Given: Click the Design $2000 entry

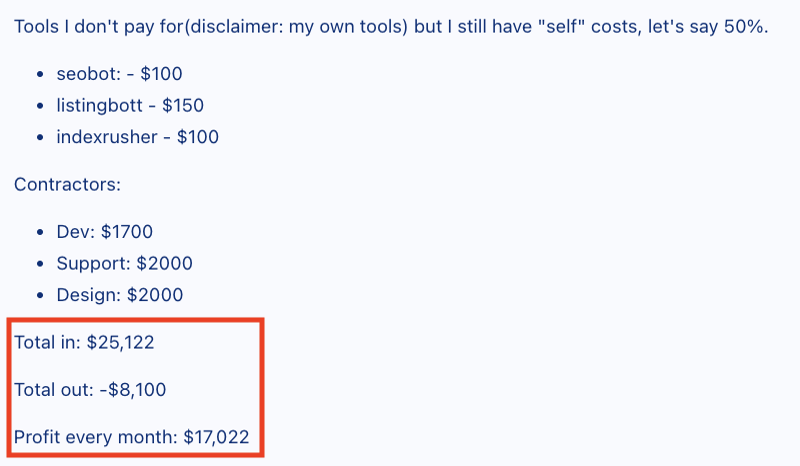Looking at the screenshot, I should tap(120, 295).
